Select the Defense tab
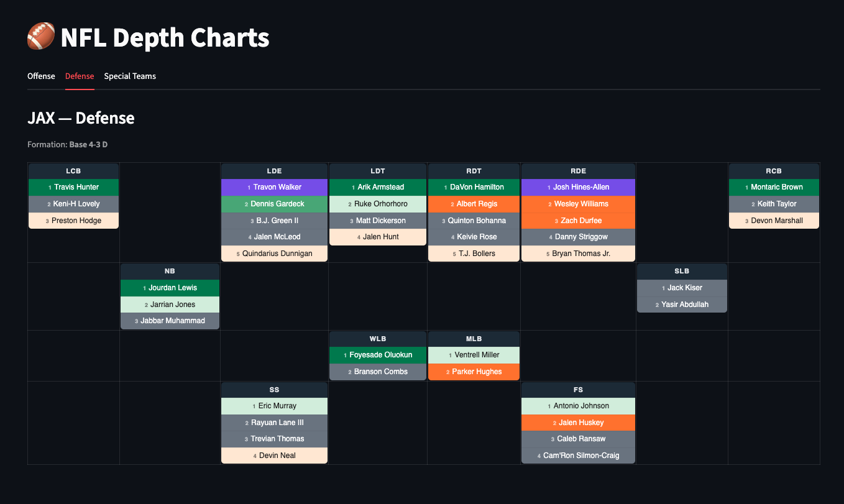Screen dimensions: 844x504 80,76
